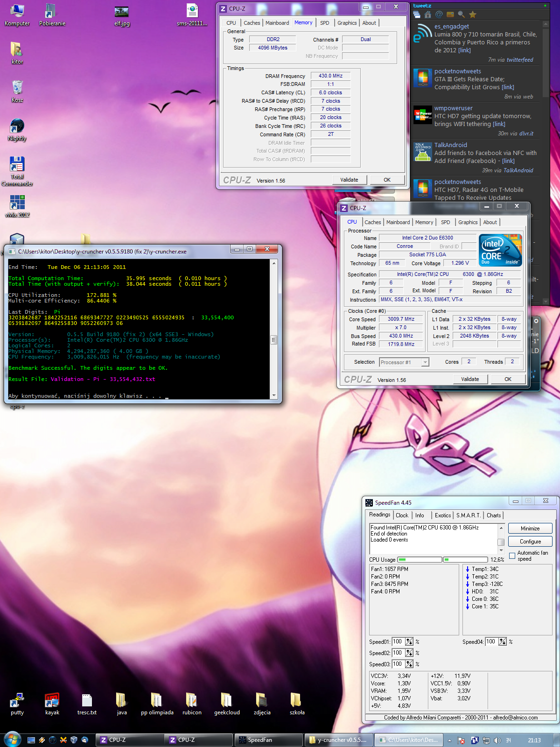560x747 pixels.
Task: Click the SpeedFan Configure button
Action: pyautogui.click(x=530, y=542)
